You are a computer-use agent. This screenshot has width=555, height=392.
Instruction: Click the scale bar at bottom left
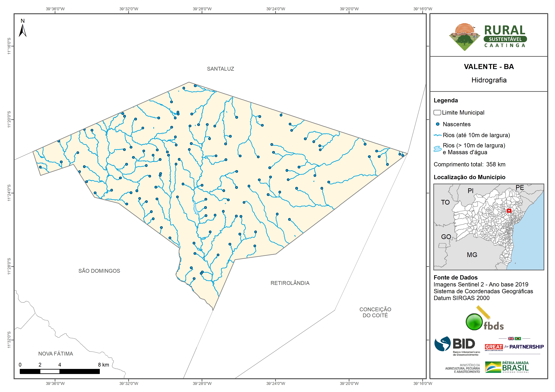pyautogui.click(x=59, y=371)
